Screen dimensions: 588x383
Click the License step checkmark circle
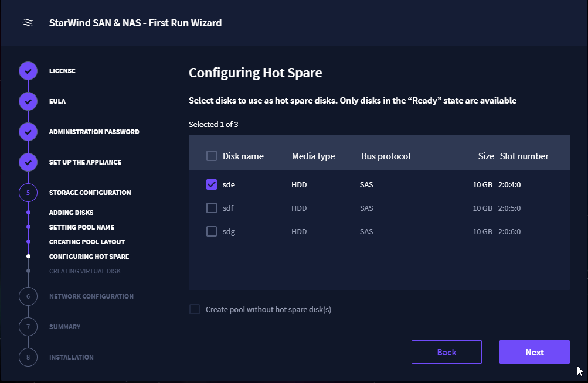tap(28, 71)
